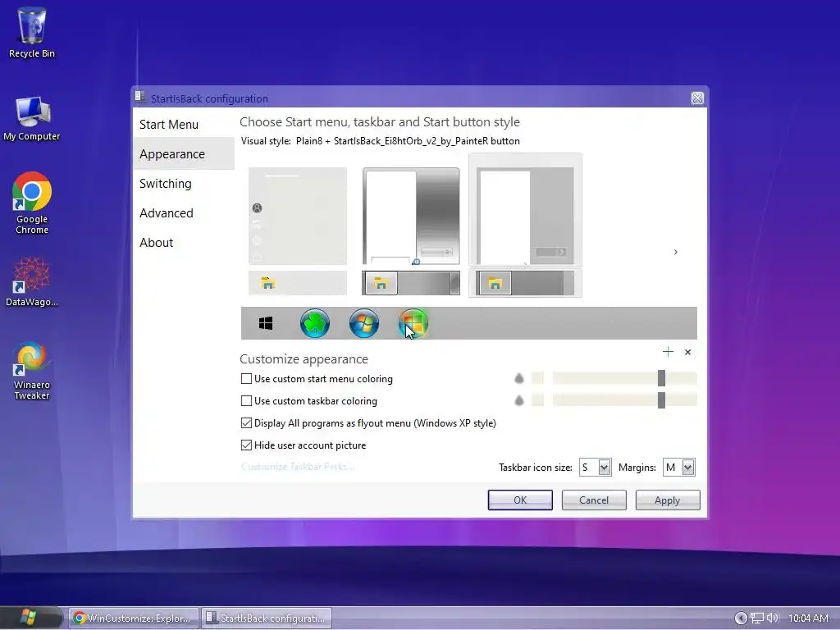Image resolution: width=840 pixels, height=630 pixels.
Task: Open Recycle Bin on the desktop
Action: tap(32, 32)
